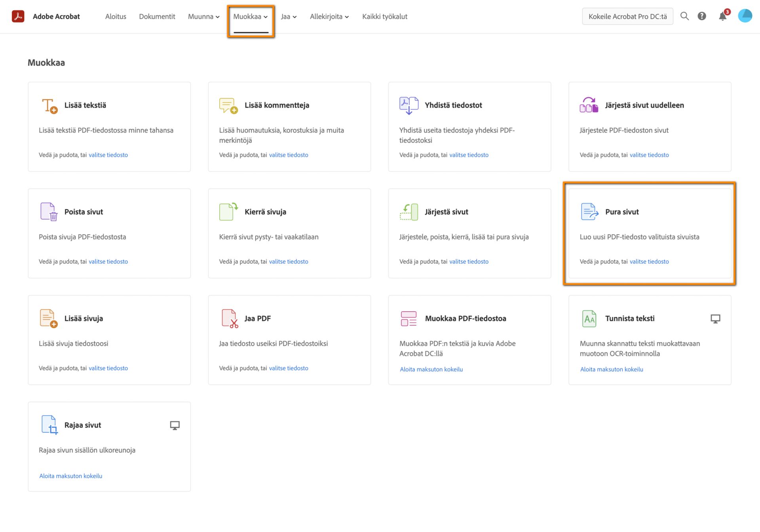Select the Pura sivut card title
This screenshot has height=532, width=760.
point(622,212)
